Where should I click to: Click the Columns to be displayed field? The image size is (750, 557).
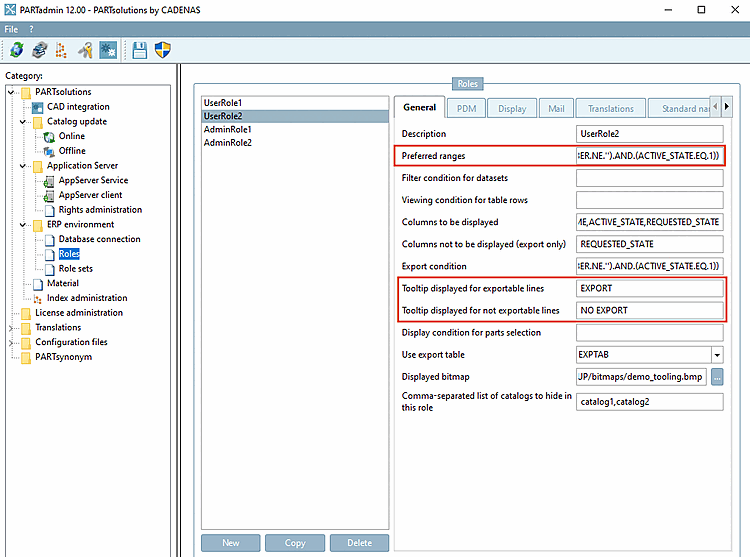click(650, 222)
